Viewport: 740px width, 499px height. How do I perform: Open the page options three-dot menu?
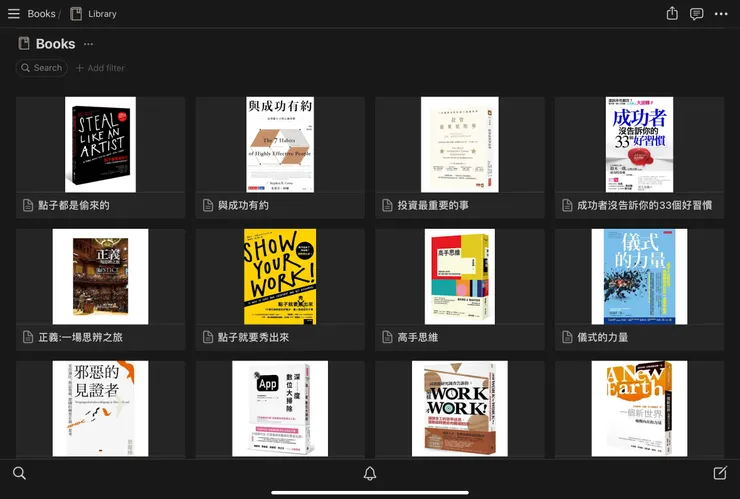[x=721, y=14]
